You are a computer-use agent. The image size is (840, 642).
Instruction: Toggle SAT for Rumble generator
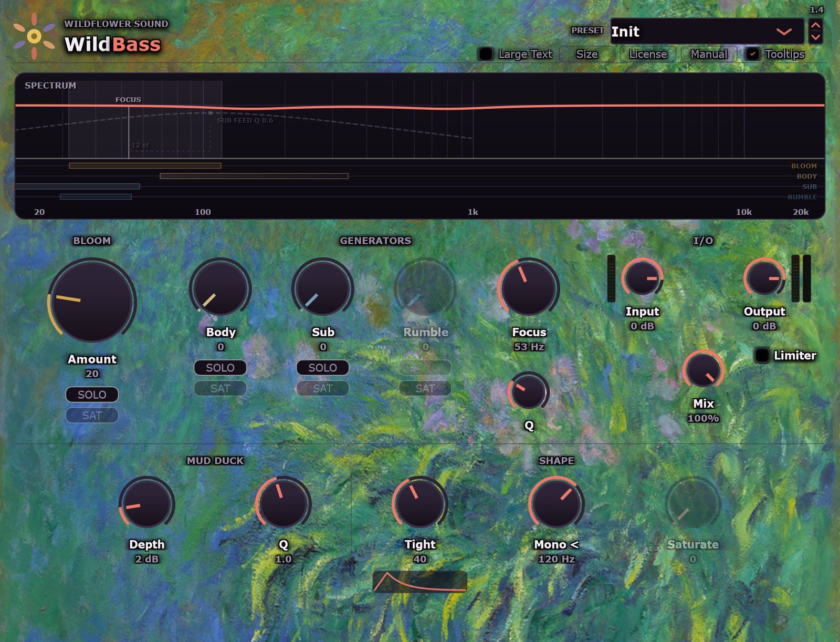(425, 389)
